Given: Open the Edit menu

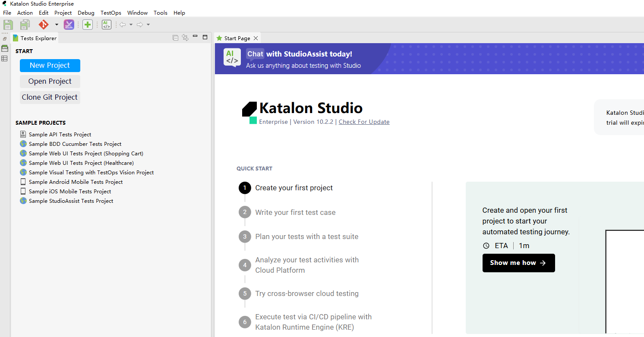Looking at the screenshot, I should click(x=44, y=13).
